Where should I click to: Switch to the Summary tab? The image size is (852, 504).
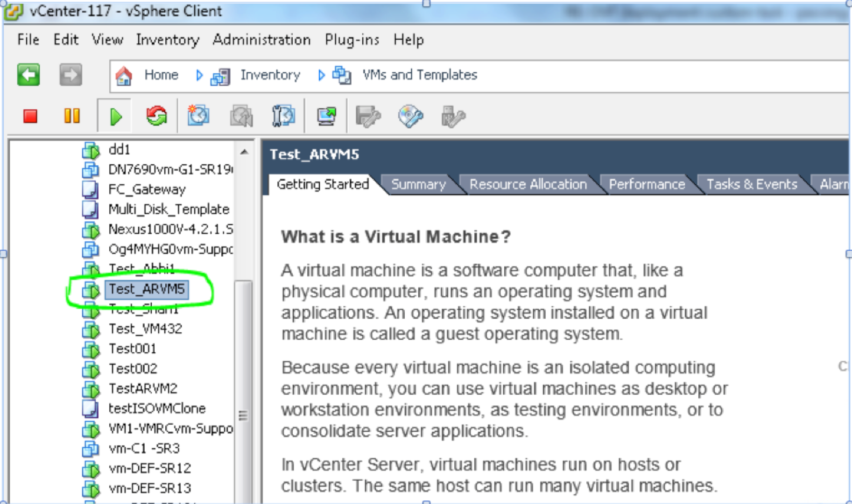click(x=418, y=185)
